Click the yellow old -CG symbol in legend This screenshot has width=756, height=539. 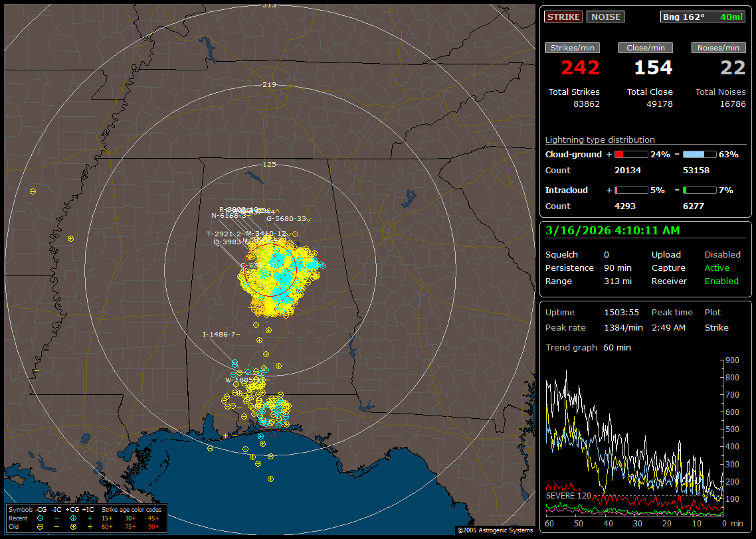[x=40, y=526]
